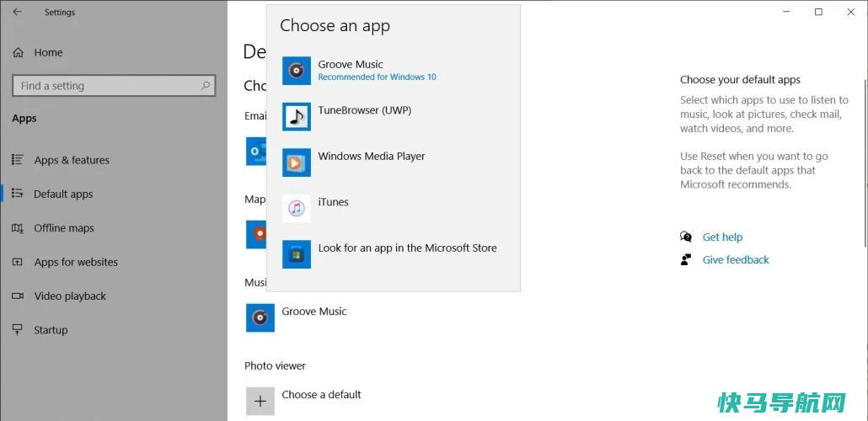Select TuneBrowser (UWP) music note icon
This screenshot has width=868, height=421.
pyautogui.click(x=296, y=116)
